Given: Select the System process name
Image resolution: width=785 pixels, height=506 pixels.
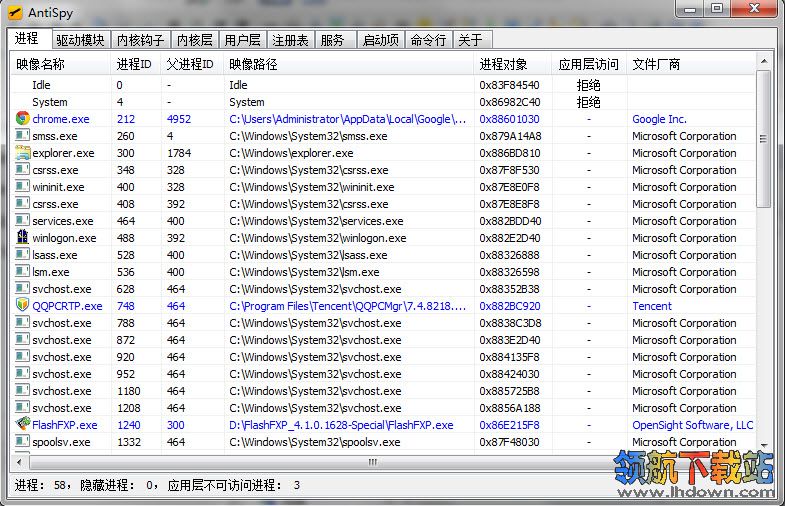Looking at the screenshot, I should (50, 102).
